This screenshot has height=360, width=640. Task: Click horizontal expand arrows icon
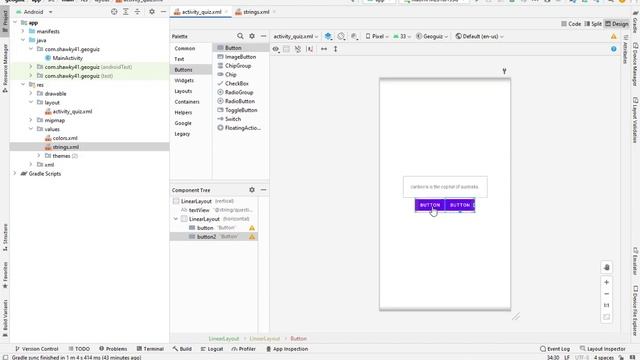point(324,49)
